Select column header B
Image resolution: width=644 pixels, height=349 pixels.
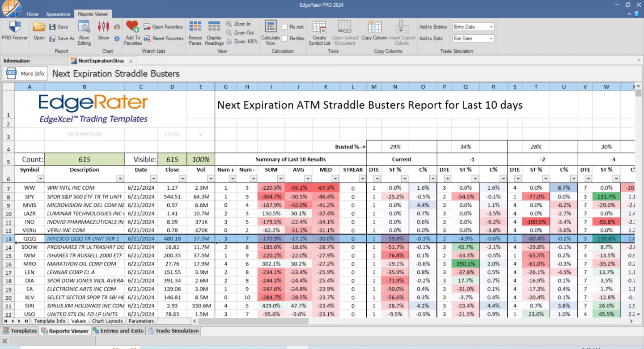pyautogui.click(x=85, y=87)
